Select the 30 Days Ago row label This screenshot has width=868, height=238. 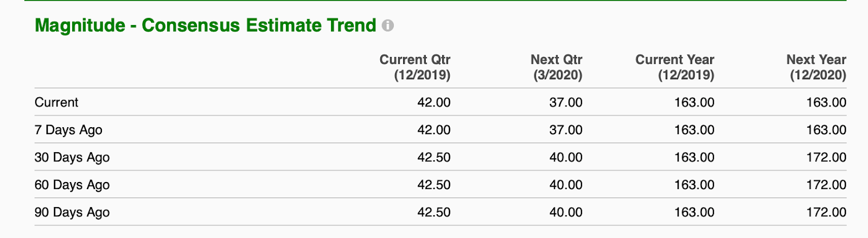tap(72, 158)
